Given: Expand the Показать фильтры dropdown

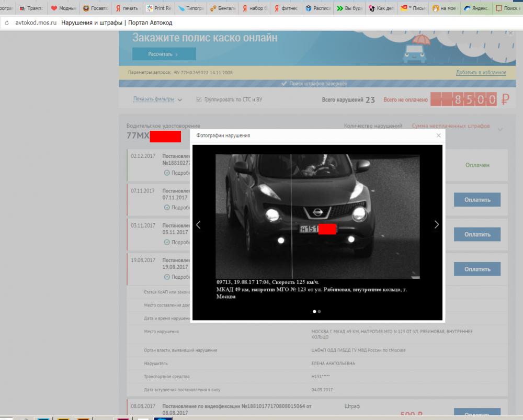Looking at the screenshot, I should coord(157,99).
